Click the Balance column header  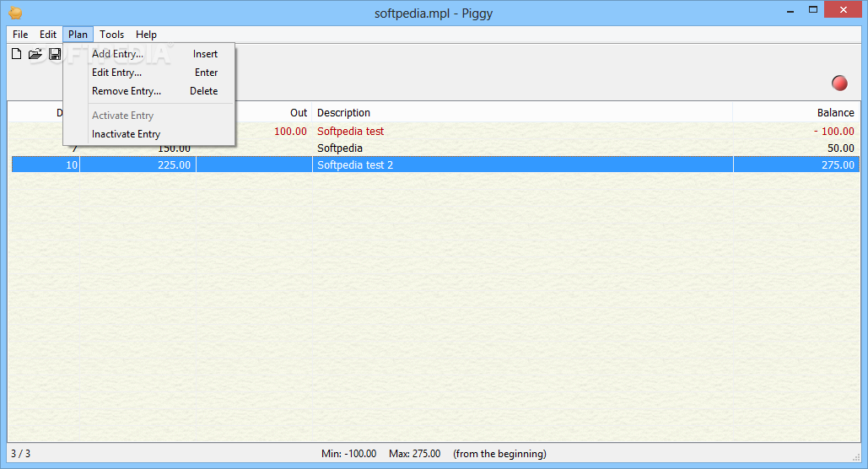796,113
